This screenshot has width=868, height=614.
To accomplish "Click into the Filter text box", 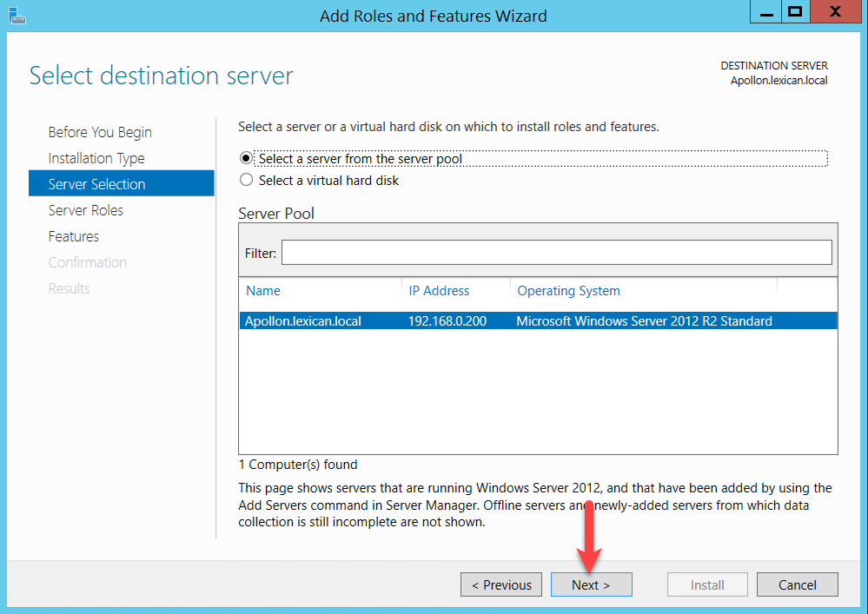I will tap(556, 253).
